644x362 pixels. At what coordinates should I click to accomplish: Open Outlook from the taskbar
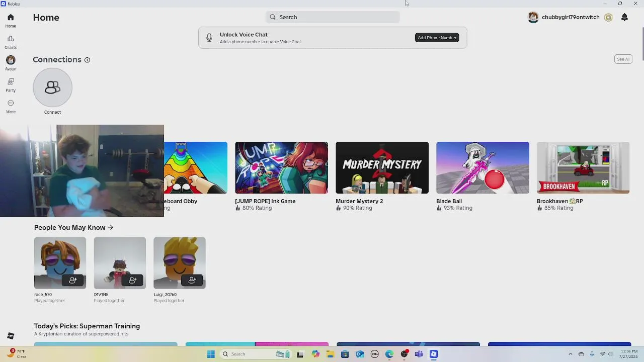tap(360, 354)
